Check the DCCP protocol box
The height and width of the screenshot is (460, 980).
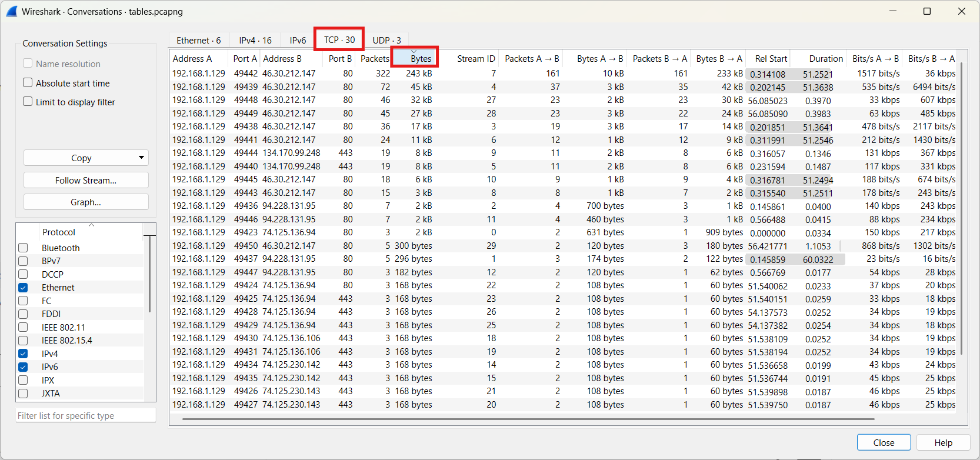23,274
